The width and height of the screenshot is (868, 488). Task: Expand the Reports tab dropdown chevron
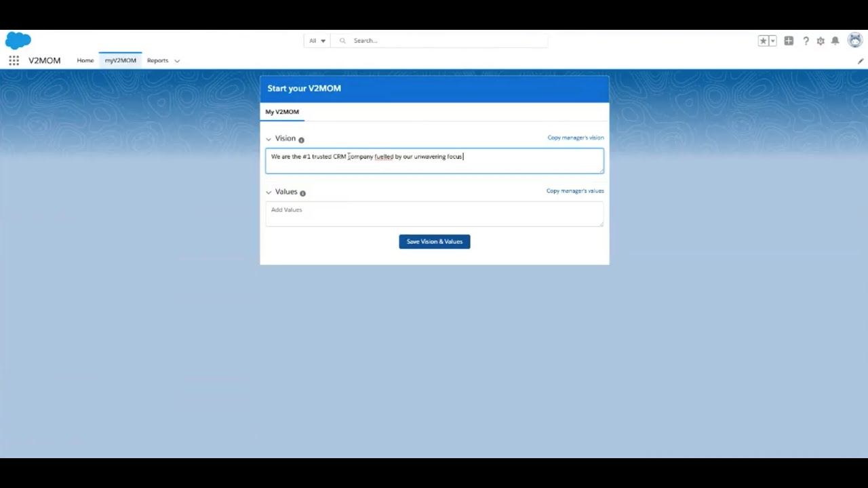click(177, 61)
